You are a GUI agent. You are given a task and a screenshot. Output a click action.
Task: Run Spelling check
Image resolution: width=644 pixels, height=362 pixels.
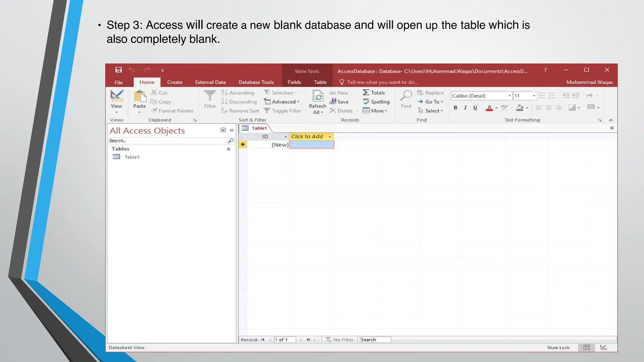(x=376, y=102)
